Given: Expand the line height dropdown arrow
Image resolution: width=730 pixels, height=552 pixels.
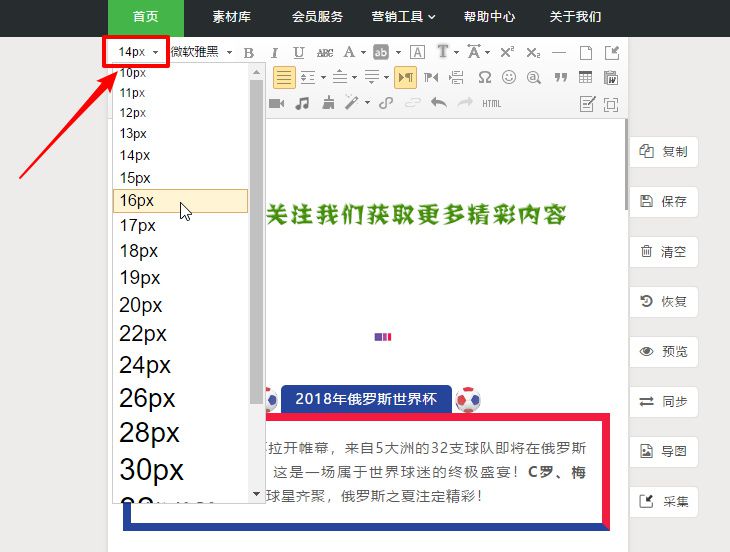Looking at the screenshot, I should [386, 77].
